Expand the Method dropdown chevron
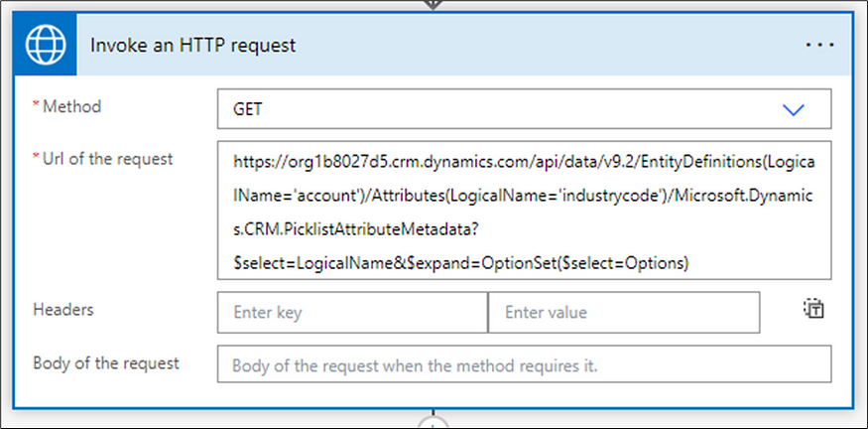 coord(793,110)
